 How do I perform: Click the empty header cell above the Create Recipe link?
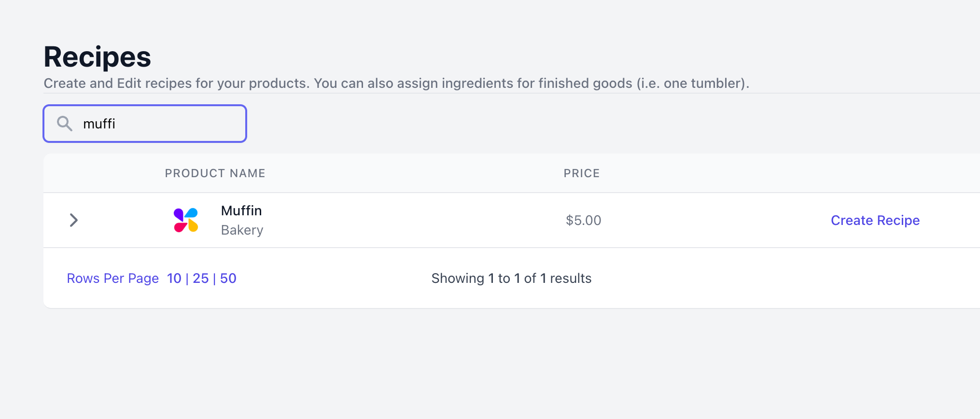coord(875,173)
